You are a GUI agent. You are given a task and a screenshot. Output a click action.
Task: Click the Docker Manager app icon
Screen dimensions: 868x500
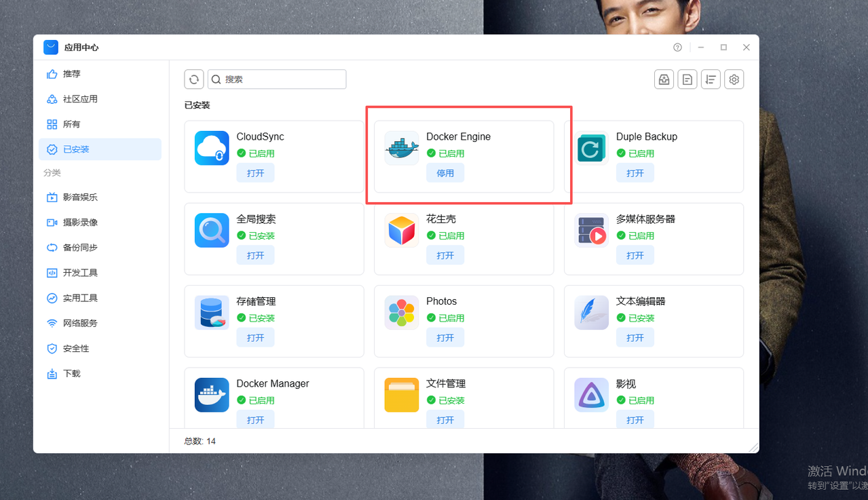coord(212,395)
